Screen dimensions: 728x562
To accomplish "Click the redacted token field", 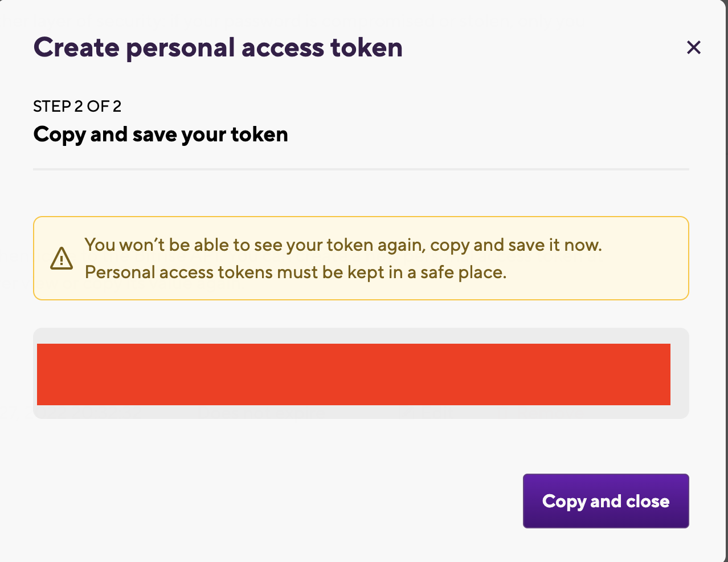I will (353, 374).
